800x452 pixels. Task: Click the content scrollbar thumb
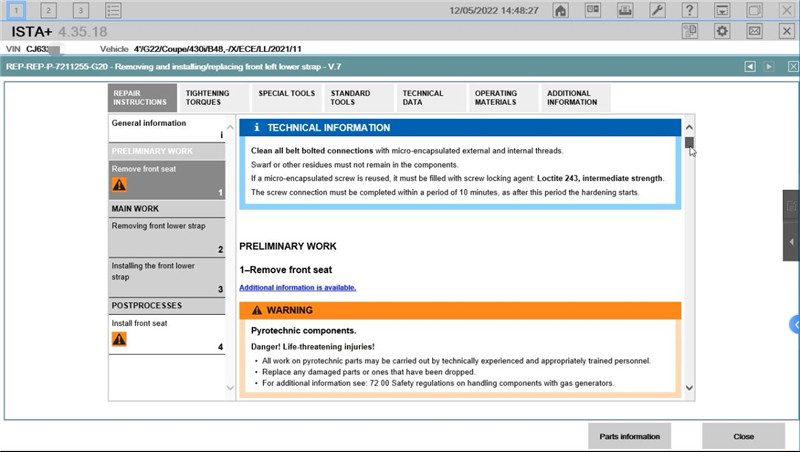click(689, 142)
